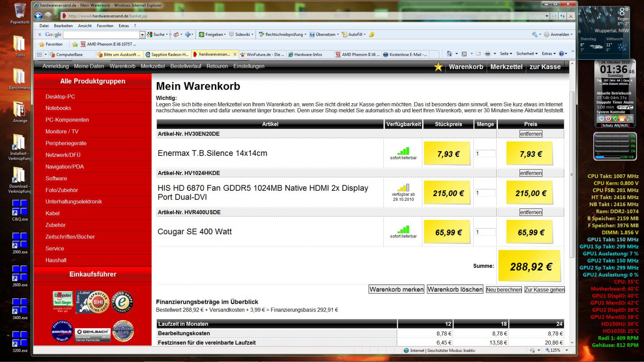Image resolution: width=644 pixels, height=362 pixels.
Task: Open the Tools folder on the desktop
Action: [x=20, y=46]
